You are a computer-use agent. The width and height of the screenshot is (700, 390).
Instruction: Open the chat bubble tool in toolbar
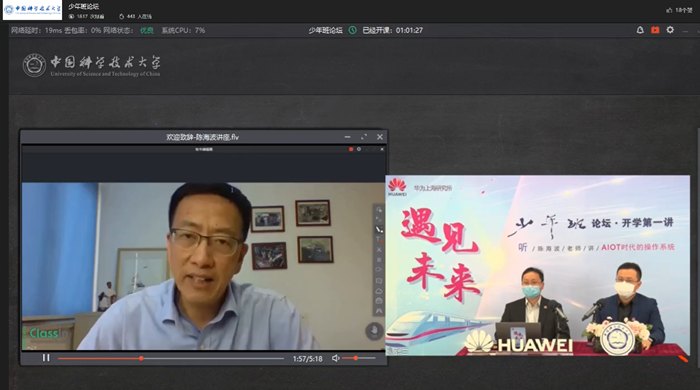click(379, 281)
